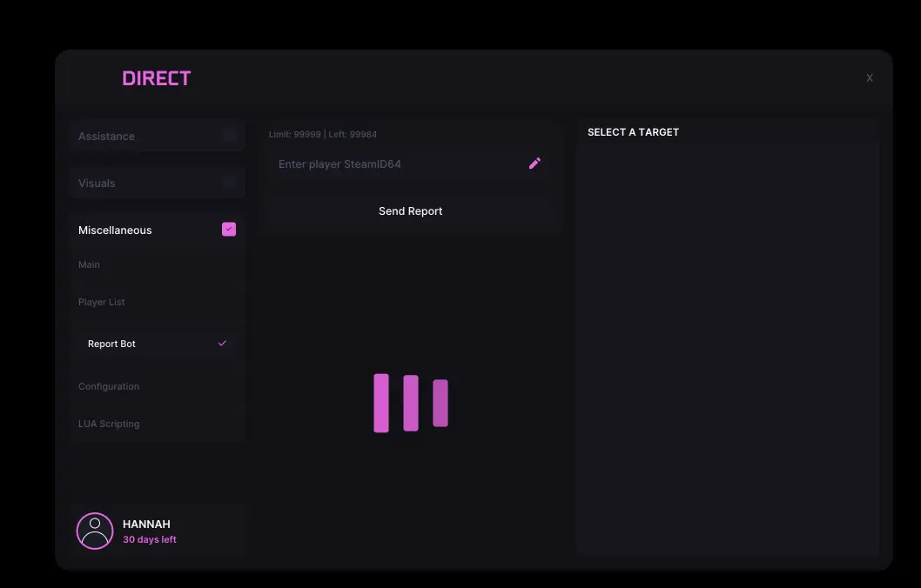This screenshot has height=588, width=921.
Task: Click the user silhouette inside the avatar circle
Action: click(x=95, y=531)
